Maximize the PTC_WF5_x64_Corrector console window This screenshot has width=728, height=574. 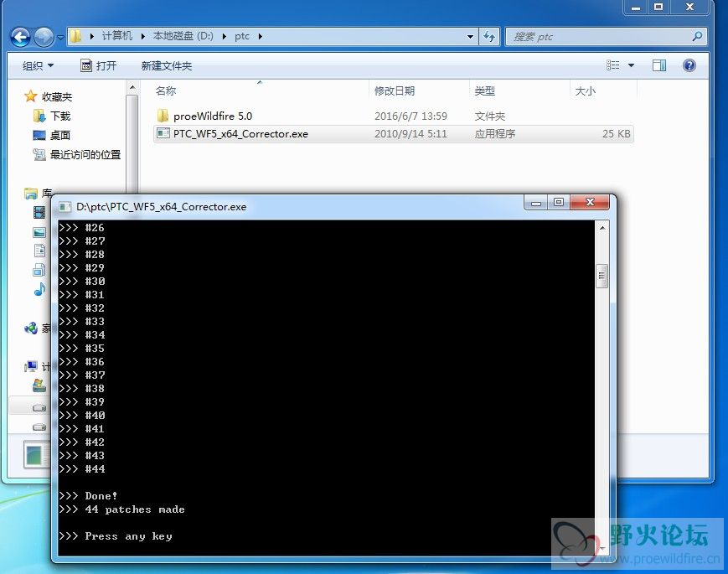click(x=559, y=203)
